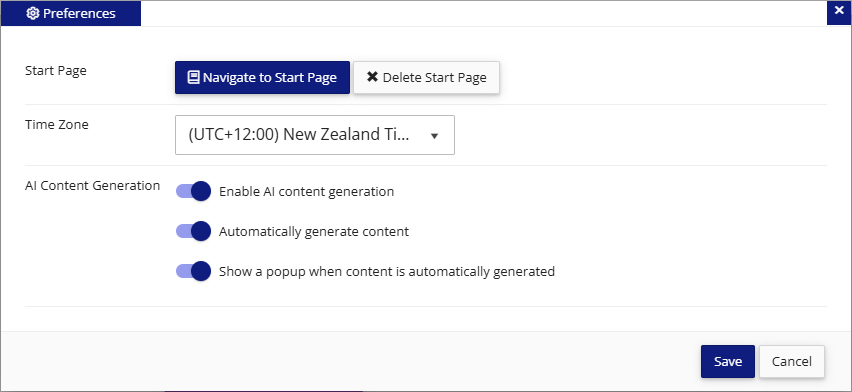The height and width of the screenshot is (392, 852).
Task: Click the gear icon beside Preferences title
Action: [x=33, y=14]
